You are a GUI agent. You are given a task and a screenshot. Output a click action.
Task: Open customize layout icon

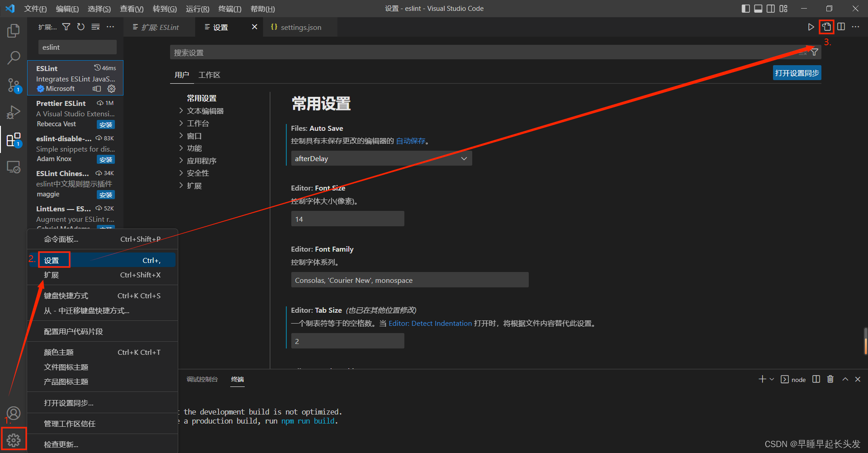pyautogui.click(x=783, y=9)
